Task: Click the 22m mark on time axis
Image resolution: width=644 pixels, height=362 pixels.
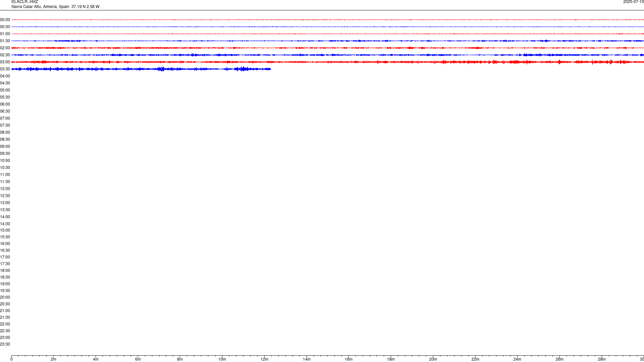Action: pyautogui.click(x=475, y=359)
